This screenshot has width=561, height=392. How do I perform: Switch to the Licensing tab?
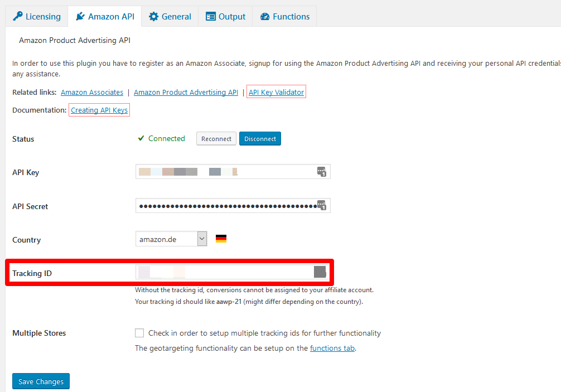click(37, 17)
